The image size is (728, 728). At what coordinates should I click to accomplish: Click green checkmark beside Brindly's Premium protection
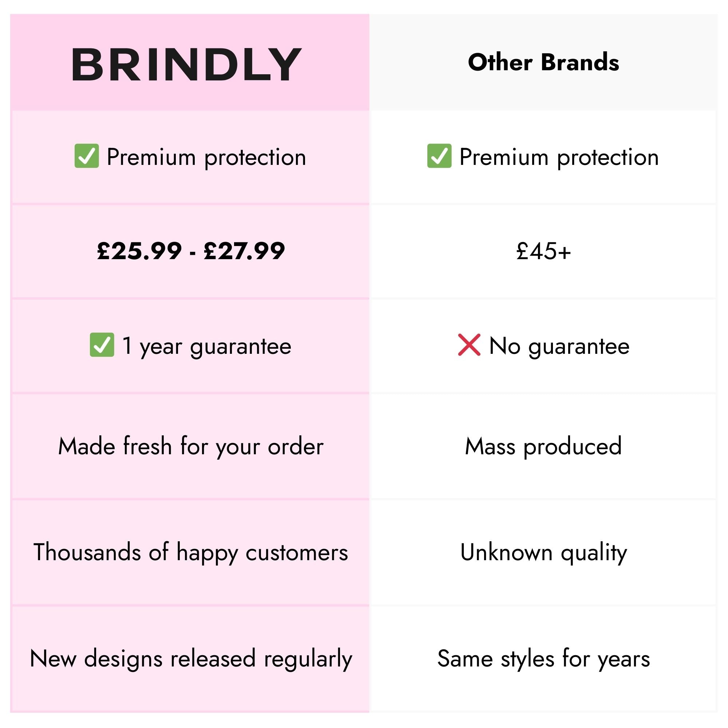click(87, 156)
